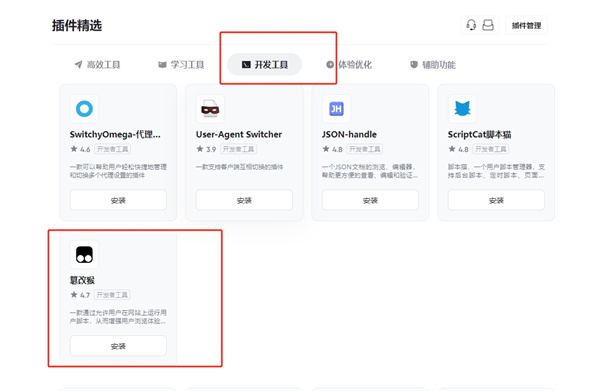600x391 pixels.
Task: Click the 4.6 star rating of SwitchyOmega
Action: tap(80, 149)
